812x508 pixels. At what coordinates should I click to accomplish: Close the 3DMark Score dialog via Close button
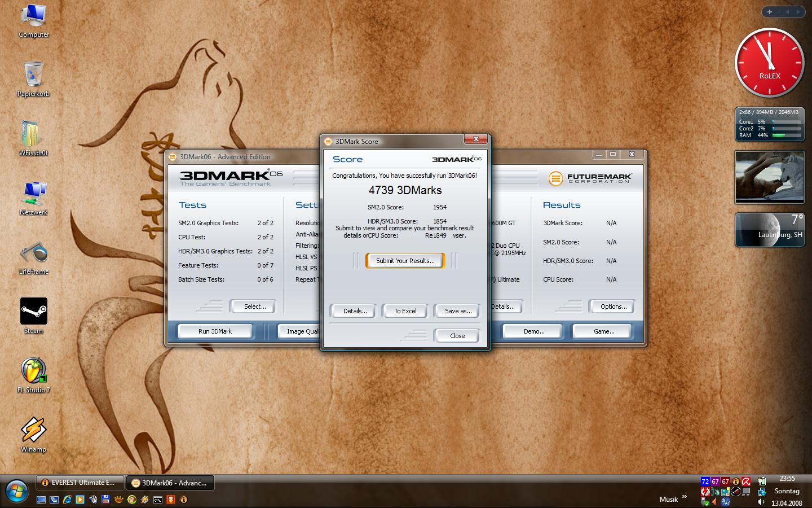457,335
